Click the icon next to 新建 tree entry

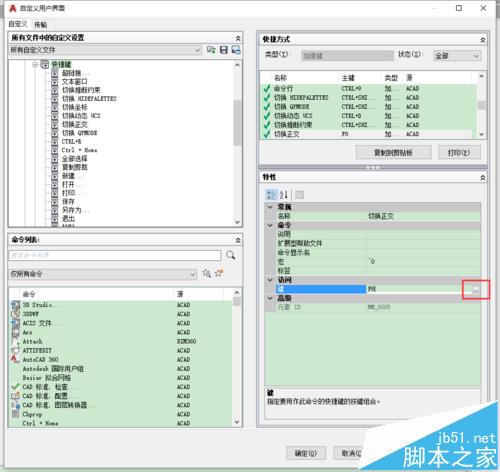[55, 176]
